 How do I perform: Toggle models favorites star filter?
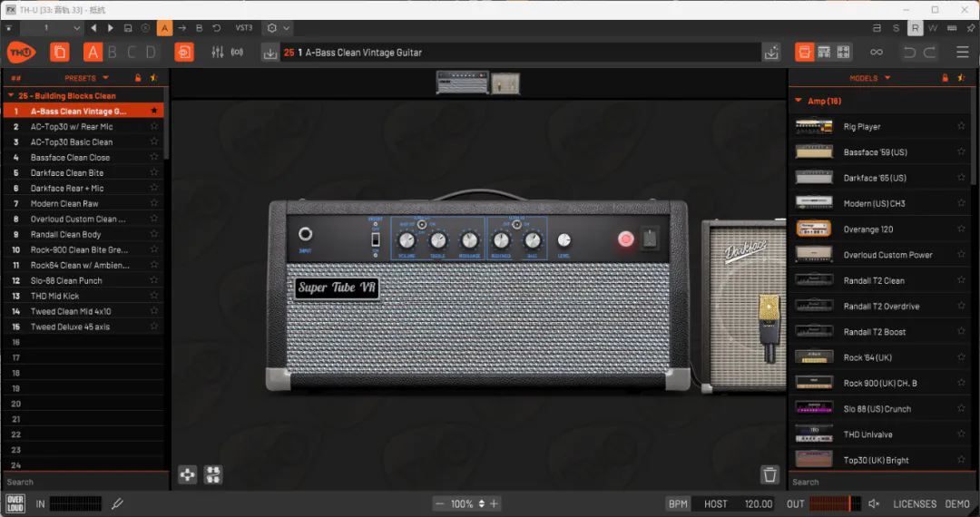(x=961, y=78)
